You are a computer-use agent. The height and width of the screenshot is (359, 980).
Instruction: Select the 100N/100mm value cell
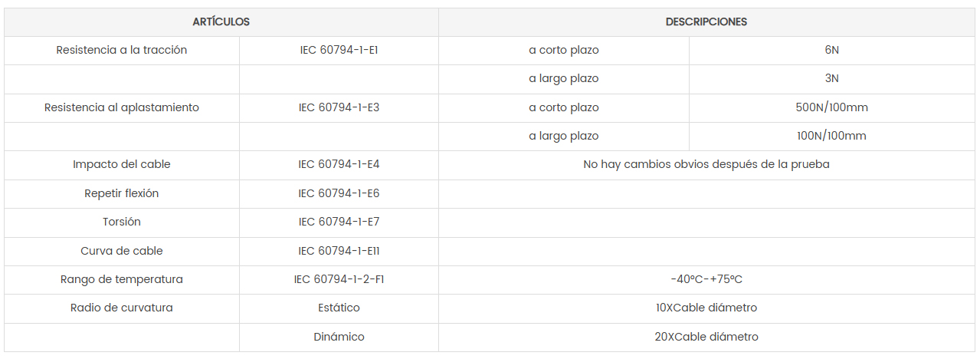(x=831, y=136)
